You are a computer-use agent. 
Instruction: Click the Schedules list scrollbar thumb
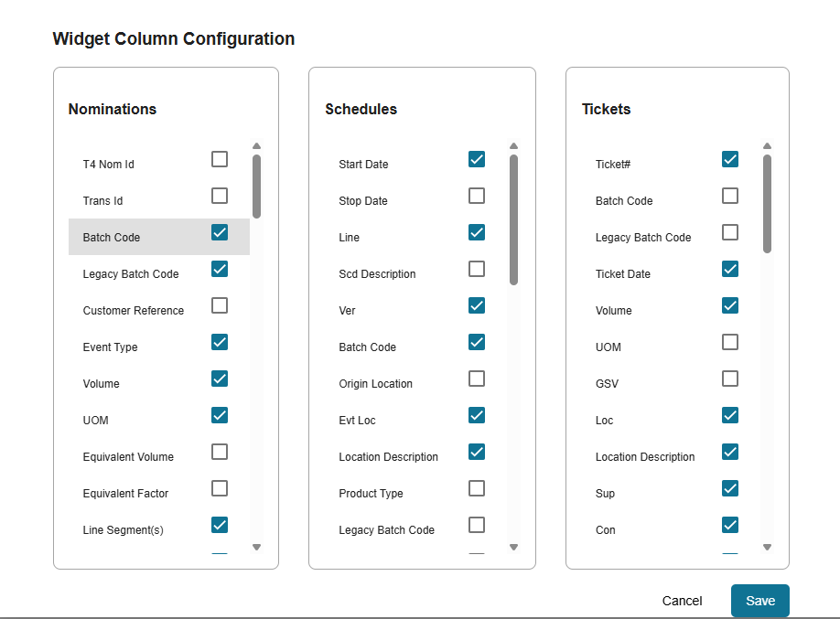[514, 219]
